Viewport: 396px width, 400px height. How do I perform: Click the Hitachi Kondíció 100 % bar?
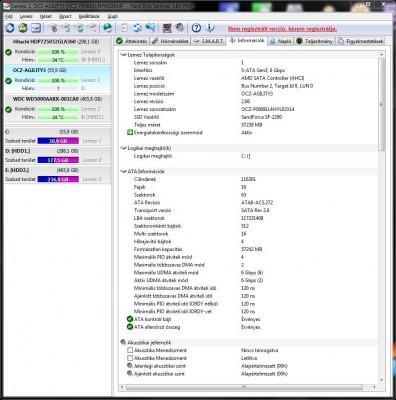tap(58, 52)
